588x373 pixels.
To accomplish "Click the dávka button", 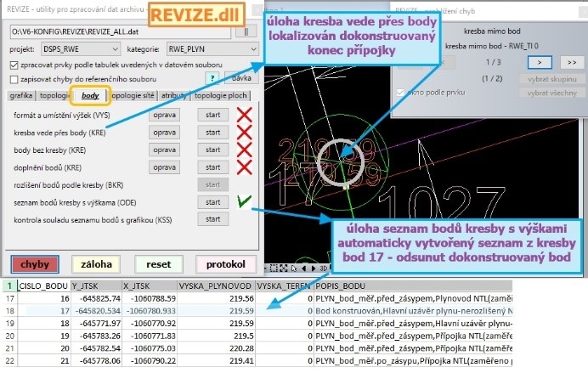I will (241, 78).
